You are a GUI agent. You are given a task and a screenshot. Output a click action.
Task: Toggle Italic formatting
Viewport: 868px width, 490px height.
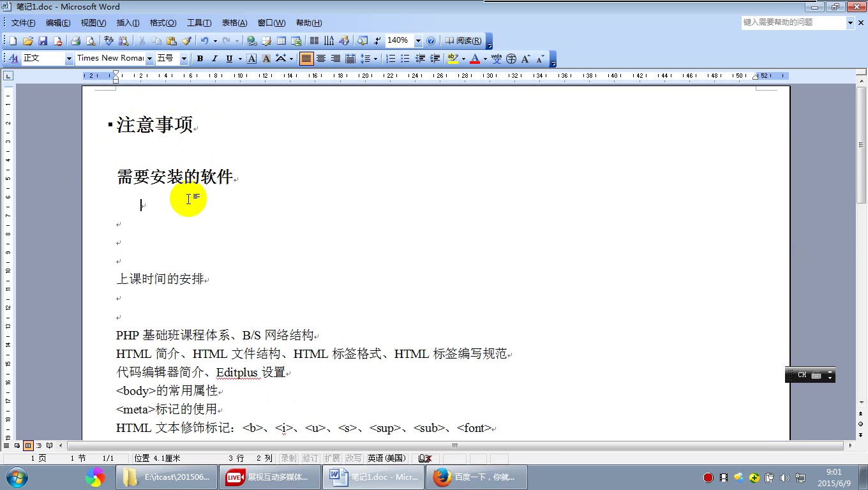214,59
